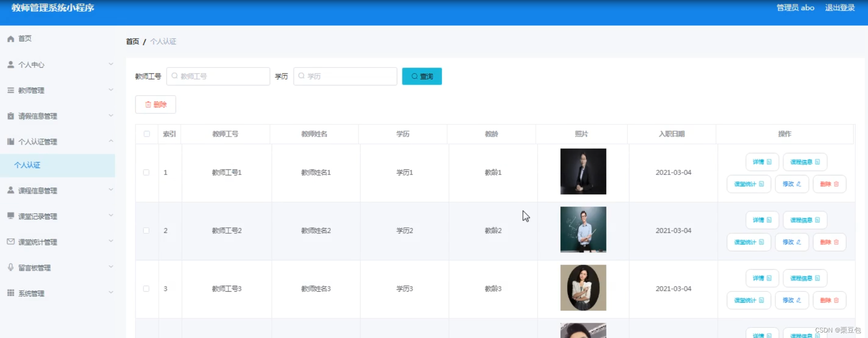Viewport: 868px width, 338px height.
Task: Select the 个人认证 submenu item
Action: (57, 165)
